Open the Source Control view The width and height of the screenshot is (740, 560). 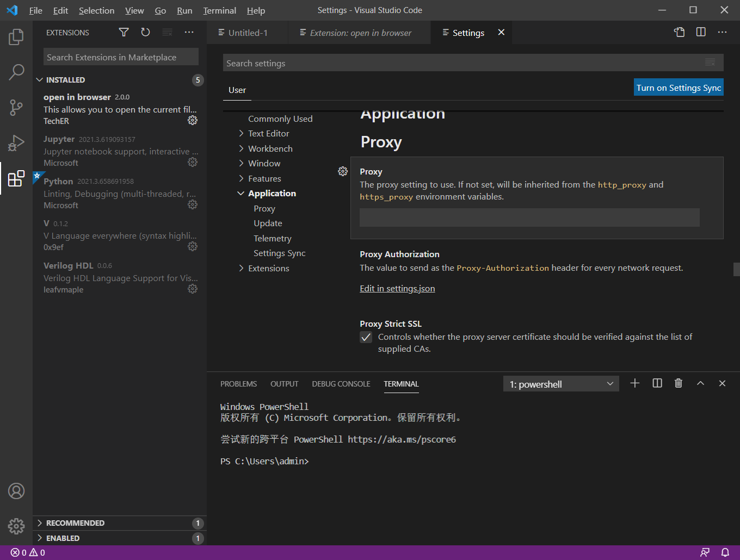click(x=16, y=107)
